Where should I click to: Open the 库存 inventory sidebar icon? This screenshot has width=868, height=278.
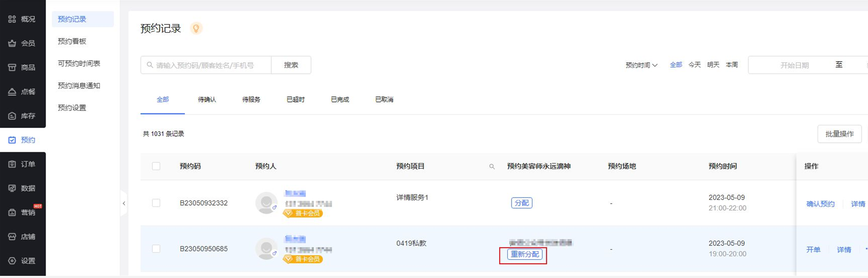(x=12, y=116)
